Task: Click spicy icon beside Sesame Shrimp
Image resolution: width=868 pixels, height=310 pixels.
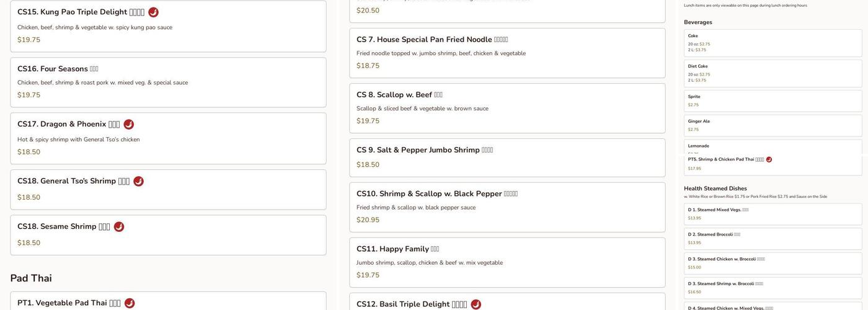Action: [119, 227]
